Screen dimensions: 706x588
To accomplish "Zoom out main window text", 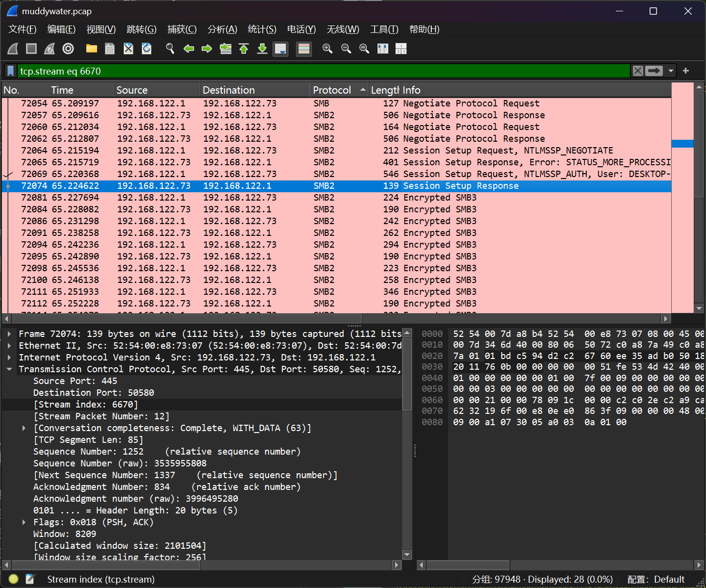I will click(346, 49).
